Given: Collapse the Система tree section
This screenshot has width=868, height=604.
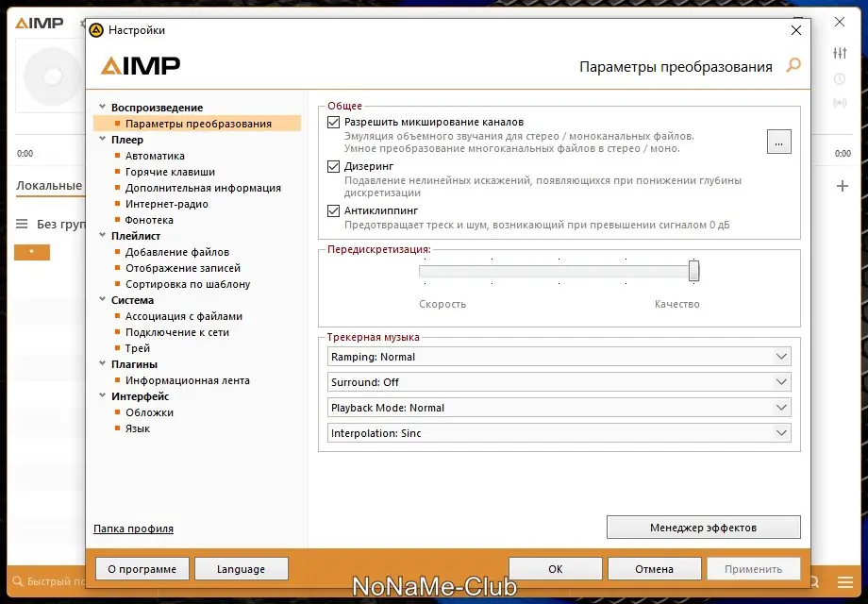Looking at the screenshot, I should click(x=102, y=299).
